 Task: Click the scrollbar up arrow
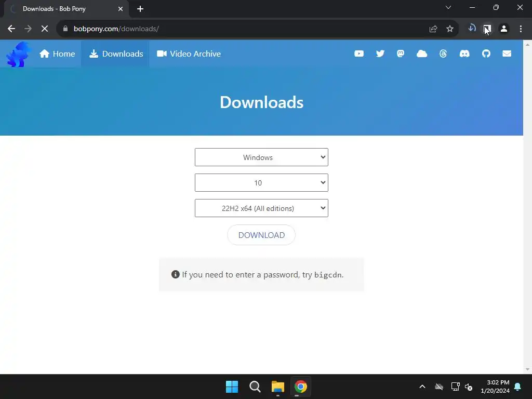pyautogui.click(x=528, y=44)
